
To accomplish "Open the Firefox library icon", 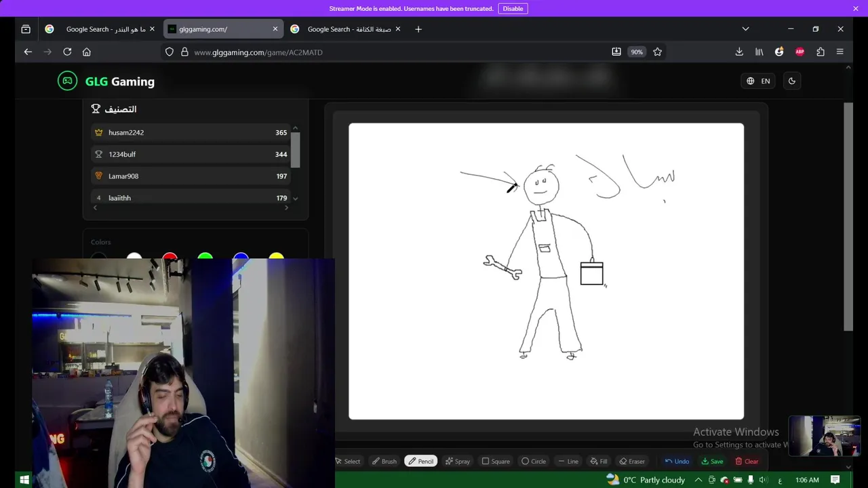I will pyautogui.click(x=759, y=52).
